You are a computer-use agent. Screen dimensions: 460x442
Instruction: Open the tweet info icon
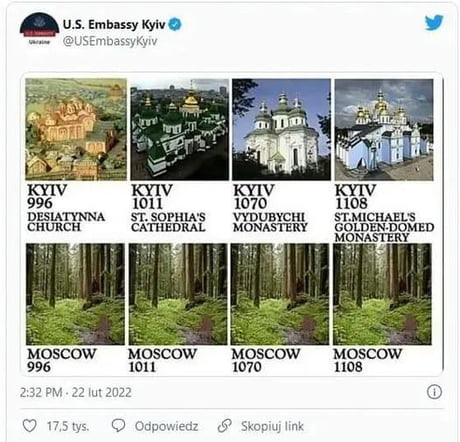[x=434, y=391]
